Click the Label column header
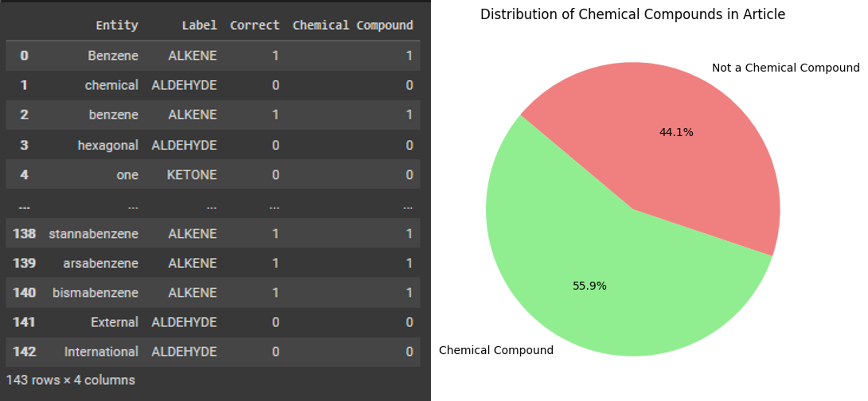Viewport: 868px width, 401px height. point(199,25)
